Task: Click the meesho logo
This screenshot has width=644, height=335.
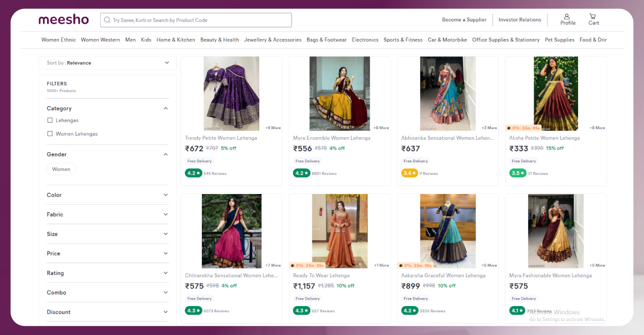Action: point(63,20)
